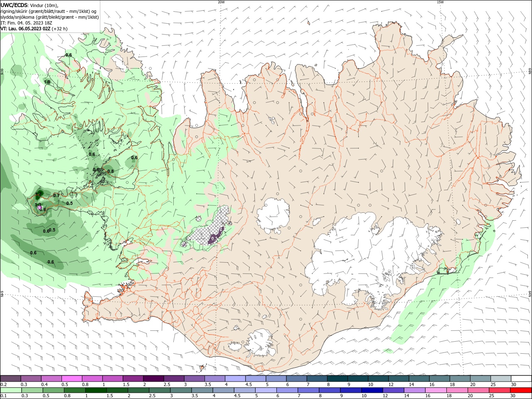
Task: Click the '20W' longitude label
Action: [x=221, y=2]
